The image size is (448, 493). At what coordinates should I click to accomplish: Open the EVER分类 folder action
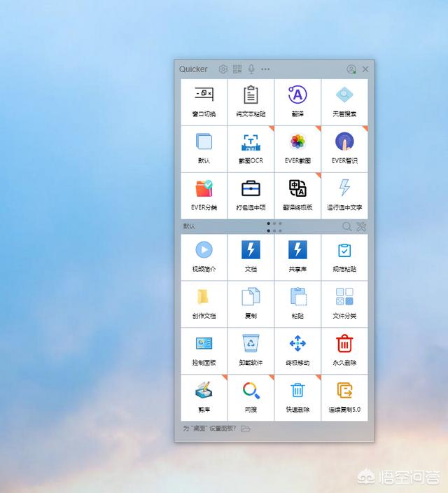coord(204,196)
